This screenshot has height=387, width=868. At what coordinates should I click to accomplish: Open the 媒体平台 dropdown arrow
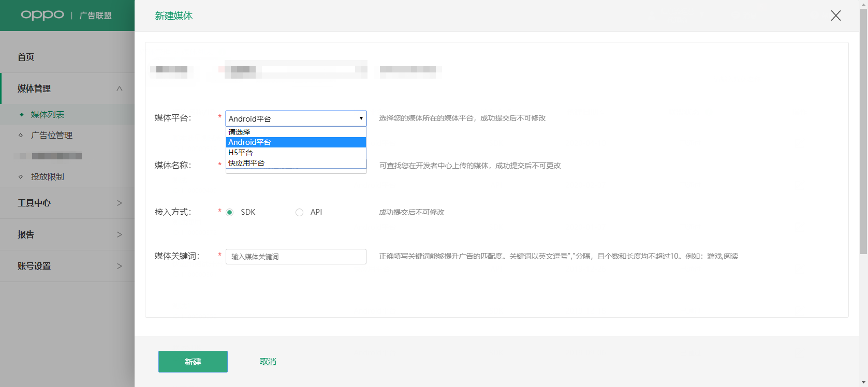(361, 118)
